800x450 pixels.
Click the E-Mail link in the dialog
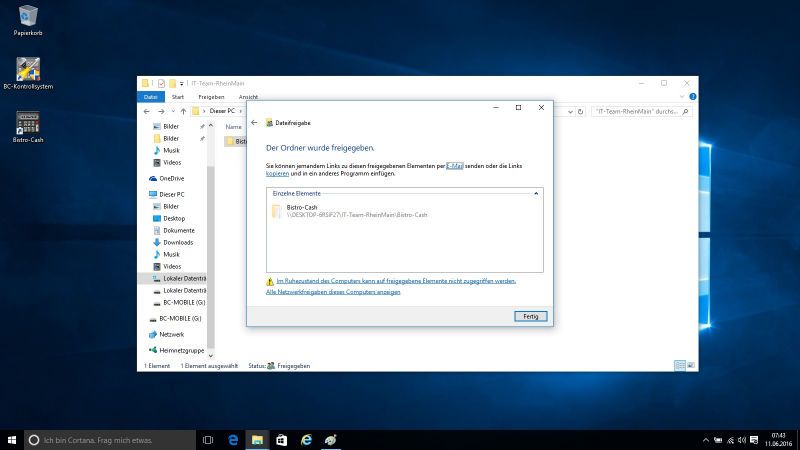[x=455, y=166]
